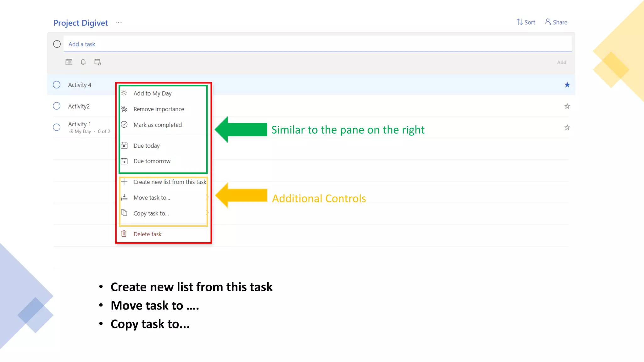Open the Activity2 task name
The image size is (644, 362).
79,107
